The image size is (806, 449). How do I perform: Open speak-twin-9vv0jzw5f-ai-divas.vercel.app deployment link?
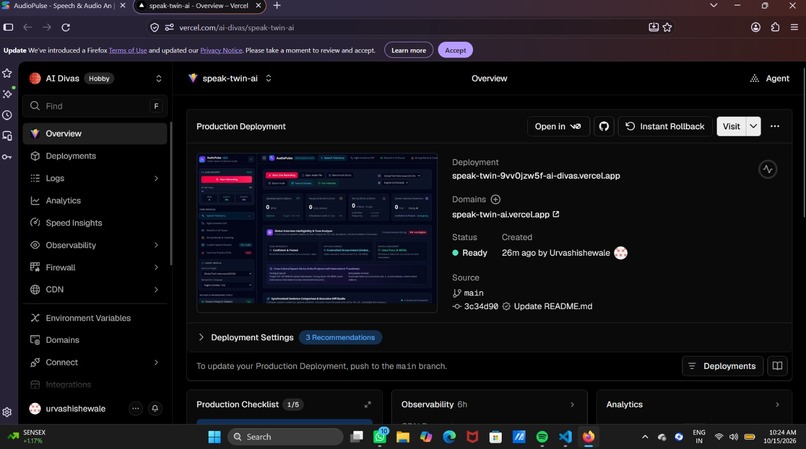point(536,176)
